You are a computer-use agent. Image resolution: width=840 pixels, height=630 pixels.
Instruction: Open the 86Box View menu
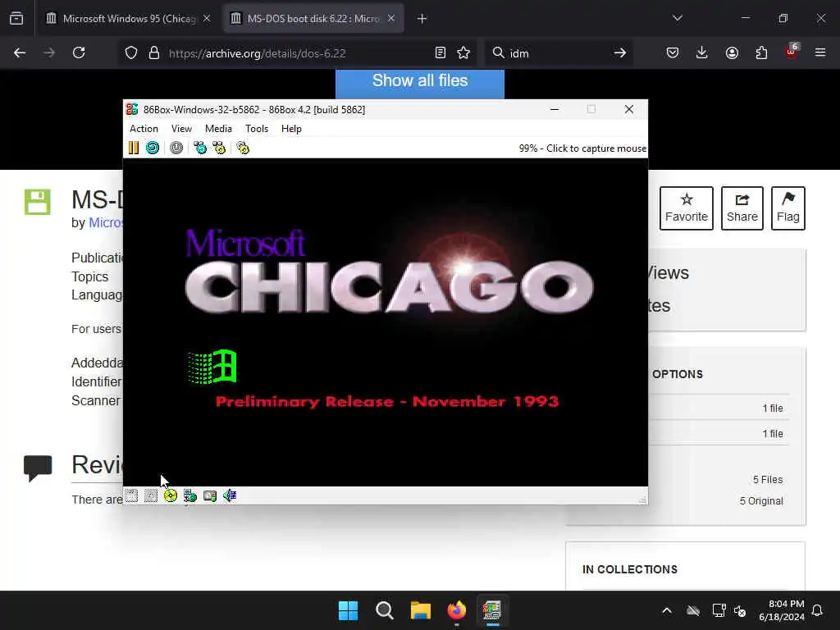(x=181, y=129)
